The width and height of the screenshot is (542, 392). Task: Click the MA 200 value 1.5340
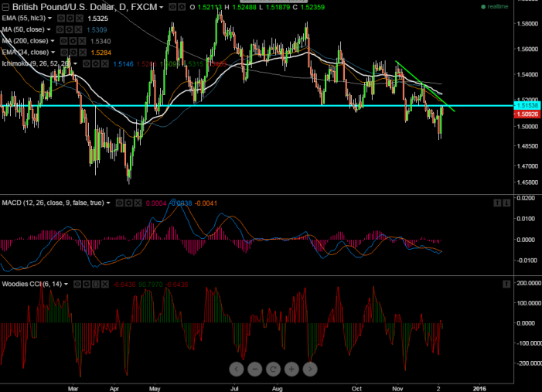(101, 41)
